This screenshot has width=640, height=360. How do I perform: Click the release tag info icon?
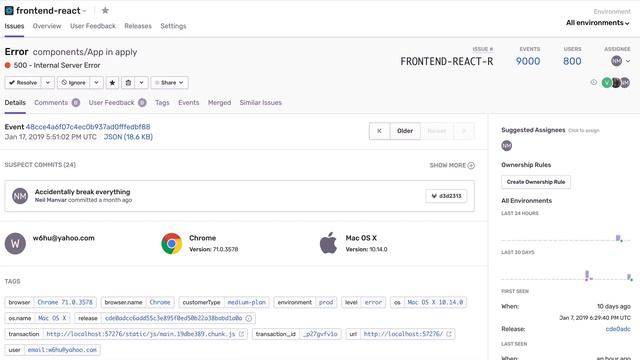coord(249,318)
